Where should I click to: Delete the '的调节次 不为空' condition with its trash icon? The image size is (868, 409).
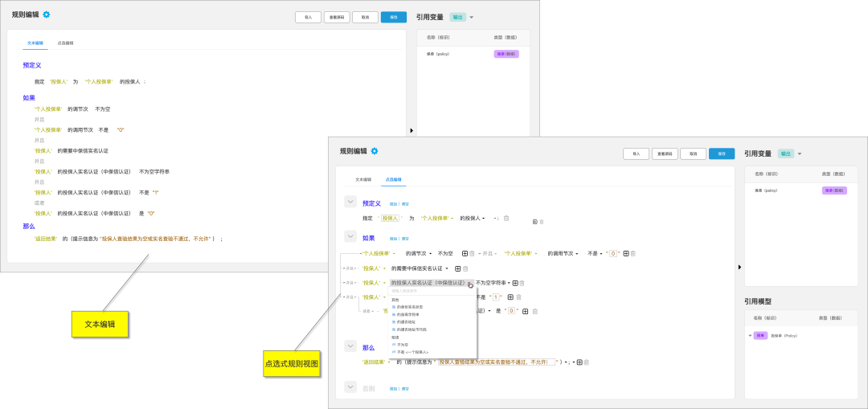coord(472,253)
